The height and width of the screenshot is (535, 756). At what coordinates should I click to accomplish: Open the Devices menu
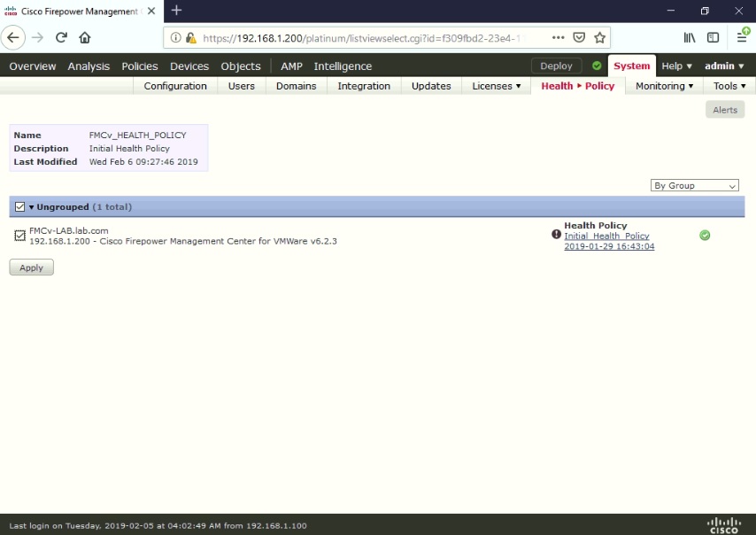point(189,66)
